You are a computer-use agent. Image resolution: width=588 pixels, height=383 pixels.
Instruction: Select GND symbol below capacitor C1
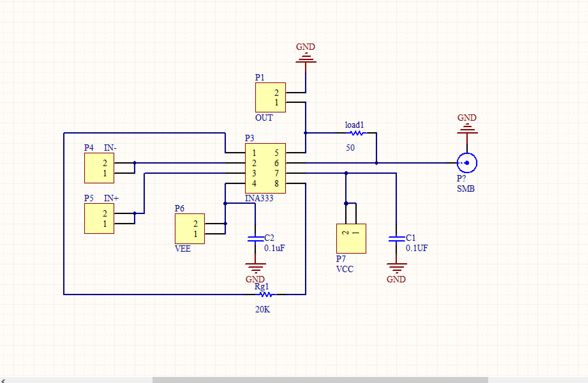click(x=397, y=268)
